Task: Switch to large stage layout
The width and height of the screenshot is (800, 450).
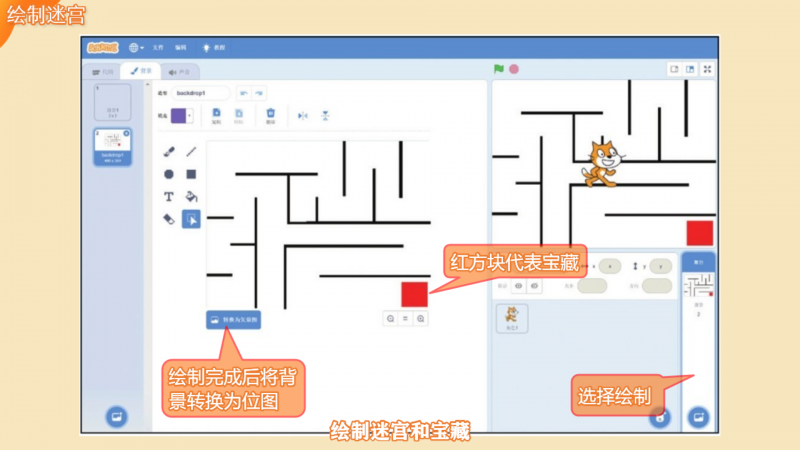Action: tap(690, 69)
